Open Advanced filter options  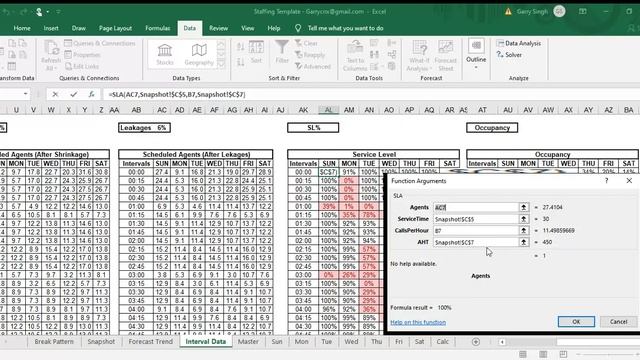(313, 66)
